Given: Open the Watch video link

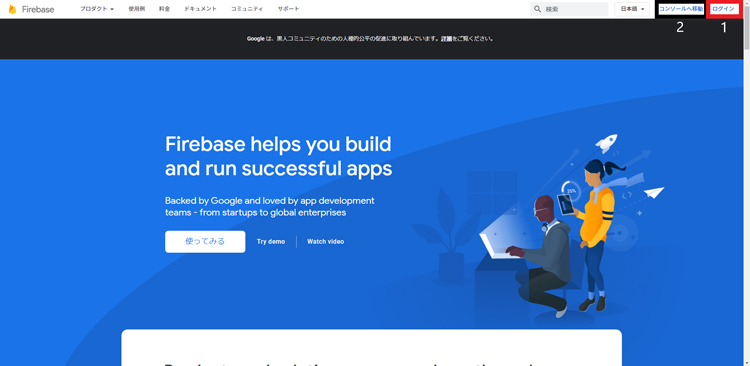Looking at the screenshot, I should (325, 242).
